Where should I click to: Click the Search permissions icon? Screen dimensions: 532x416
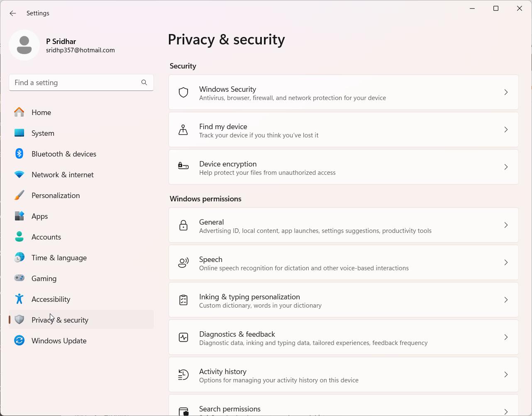(x=183, y=411)
